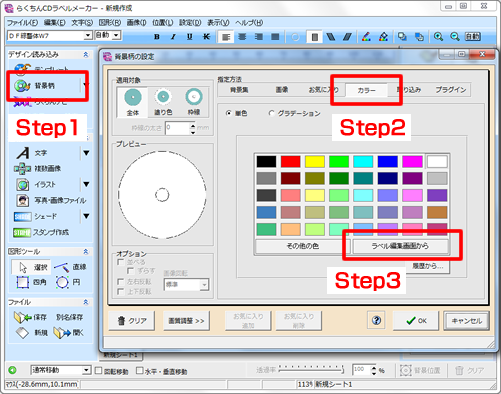Click the zoom out magnifier
The image size is (501, 394).
pyautogui.click(x=455, y=36)
